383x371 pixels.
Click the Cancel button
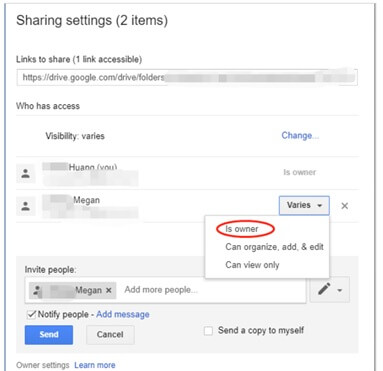pos(110,335)
